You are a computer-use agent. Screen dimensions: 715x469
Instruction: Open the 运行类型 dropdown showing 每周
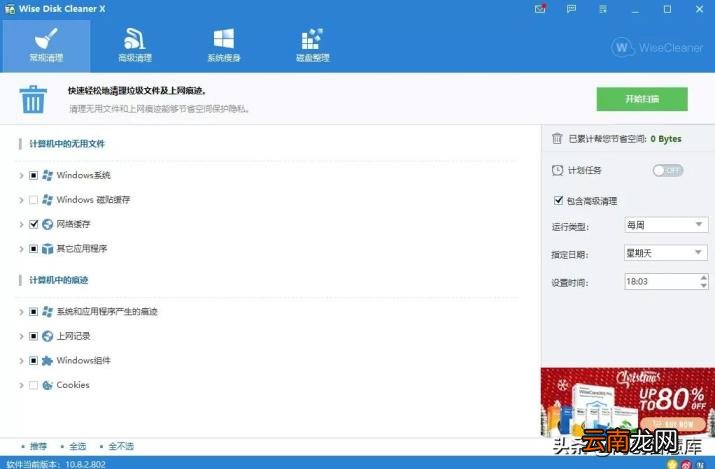coord(666,225)
